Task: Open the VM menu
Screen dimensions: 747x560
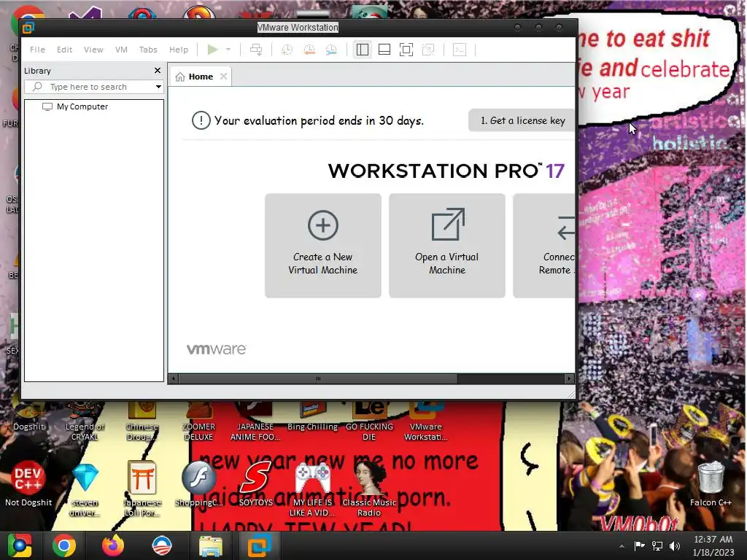Action: 122,50
